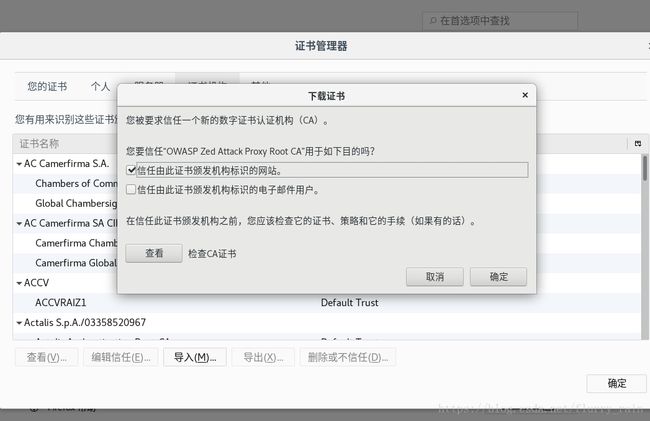The image size is (650, 421).
Task: Collapse the AC Camerfirma S.A. group
Action: pos(19,164)
